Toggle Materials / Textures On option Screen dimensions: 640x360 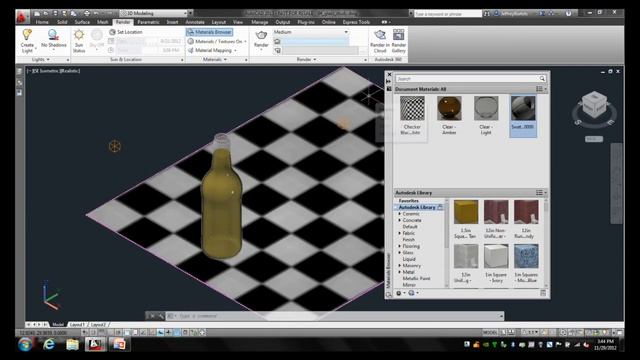click(x=217, y=41)
